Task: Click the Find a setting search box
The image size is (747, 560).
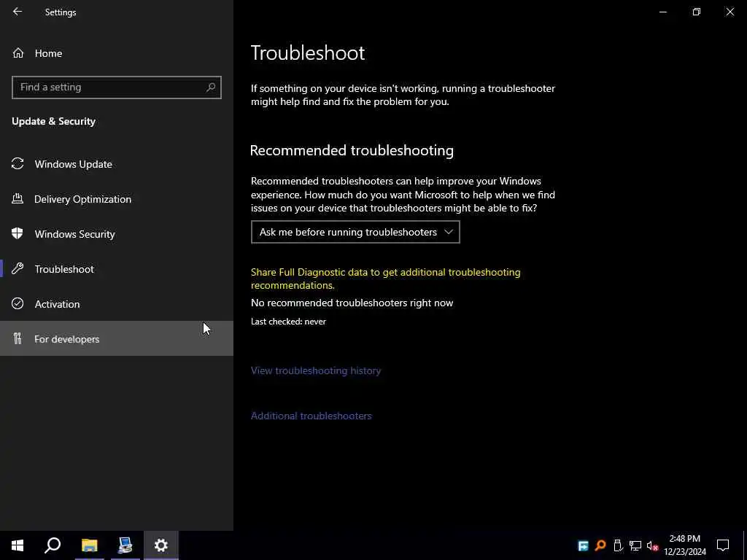Action: coord(117,87)
